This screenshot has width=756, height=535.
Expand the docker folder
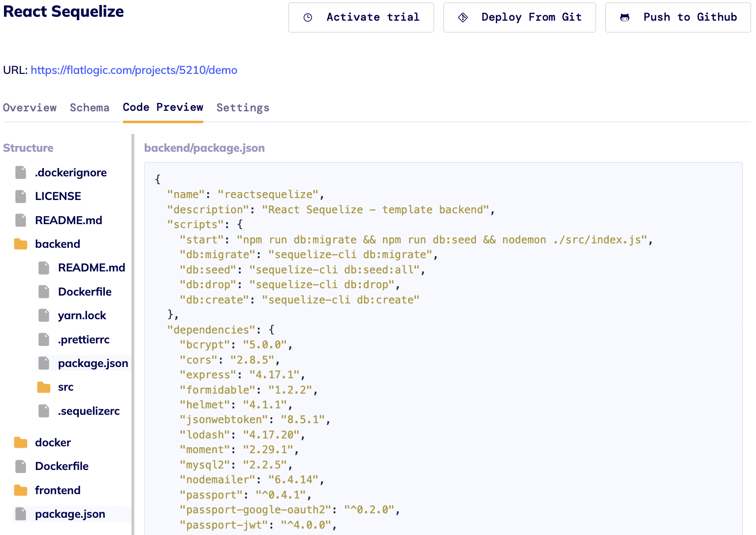(x=53, y=442)
